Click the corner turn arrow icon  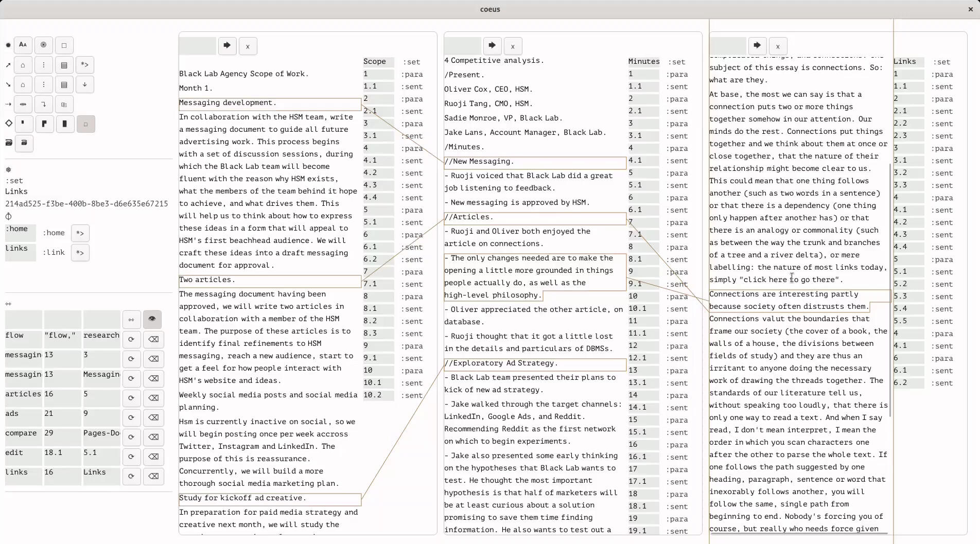44,104
